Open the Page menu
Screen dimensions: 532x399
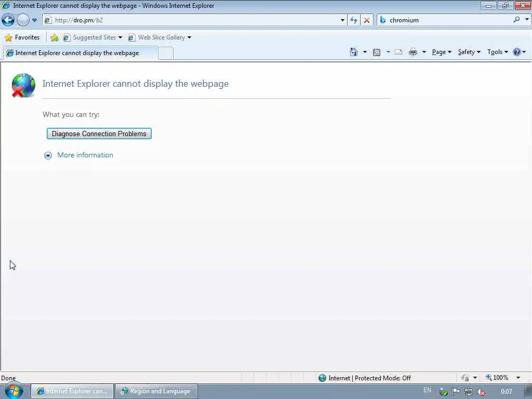pyautogui.click(x=442, y=52)
